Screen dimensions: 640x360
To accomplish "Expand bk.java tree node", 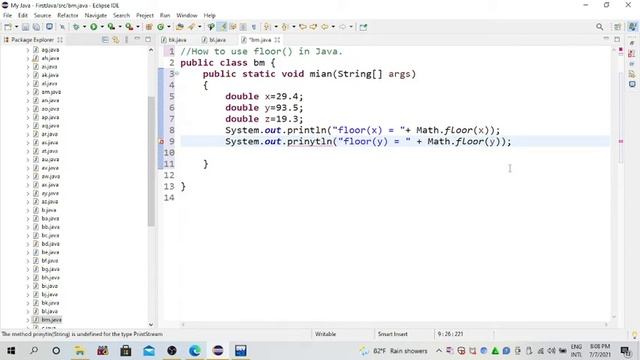I will (x=28, y=303).
